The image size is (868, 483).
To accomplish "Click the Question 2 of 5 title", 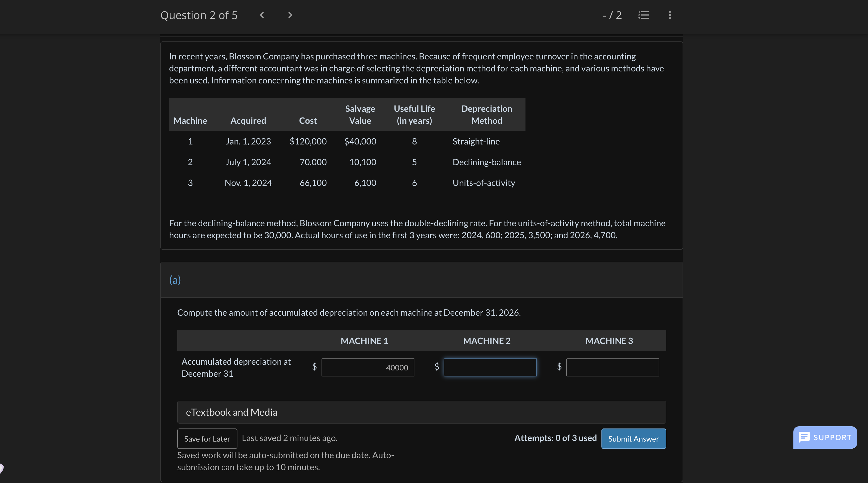I will pyautogui.click(x=199, y=15).
